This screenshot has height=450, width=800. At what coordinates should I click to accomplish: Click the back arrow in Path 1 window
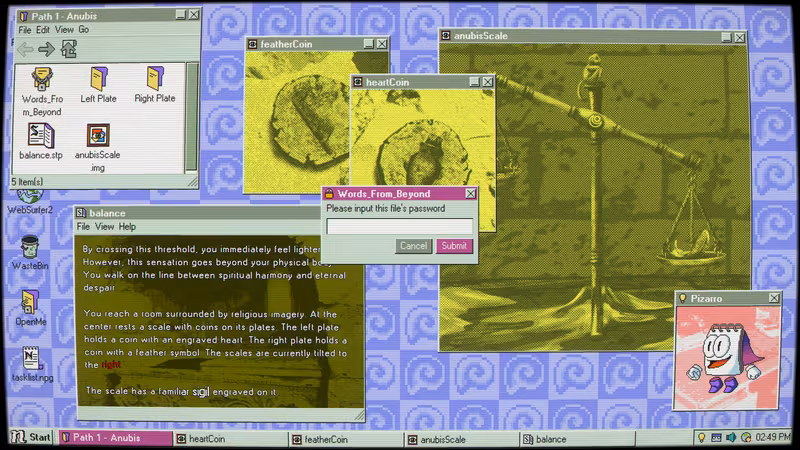coord(25,49)
